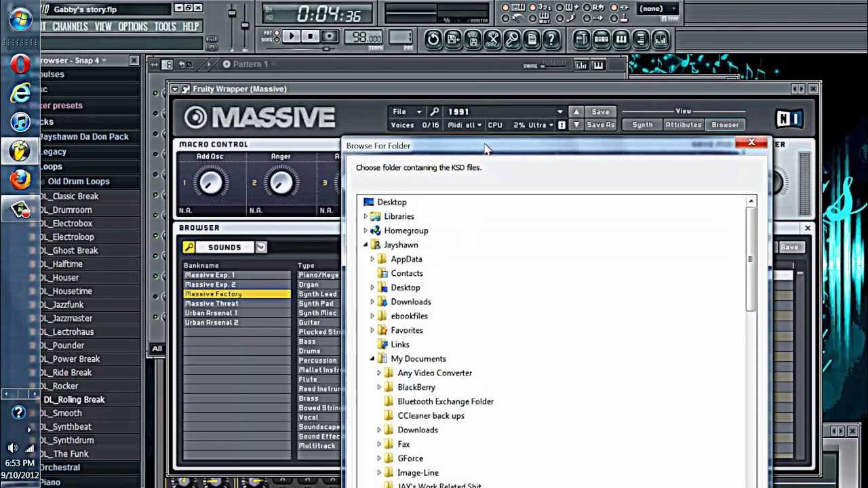The image size is (868, 488).
Task: Select Massive Threat in the Bankname list
Action: click(x=237, y=304)
